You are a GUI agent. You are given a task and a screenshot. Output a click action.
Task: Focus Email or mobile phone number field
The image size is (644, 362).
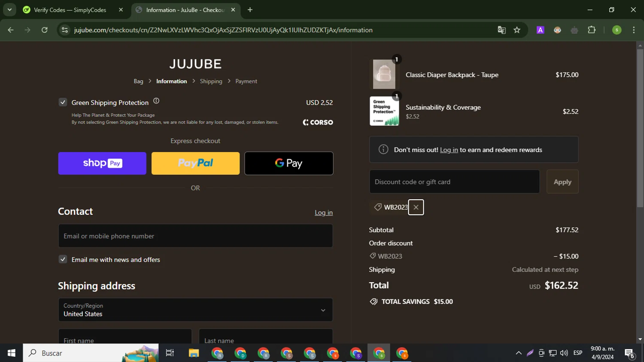195,236
